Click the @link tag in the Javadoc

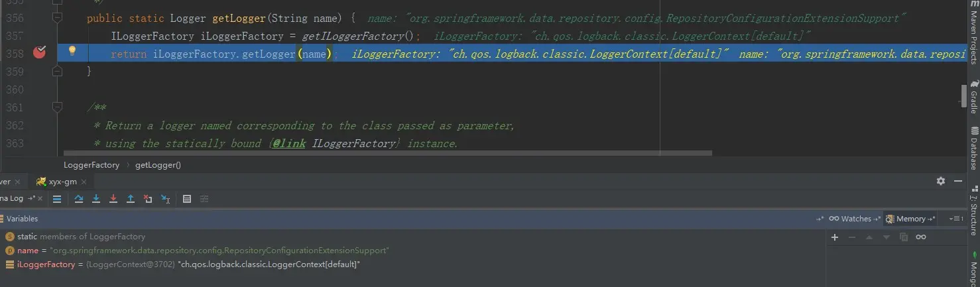pyautogui.click(x=288, y=143)
